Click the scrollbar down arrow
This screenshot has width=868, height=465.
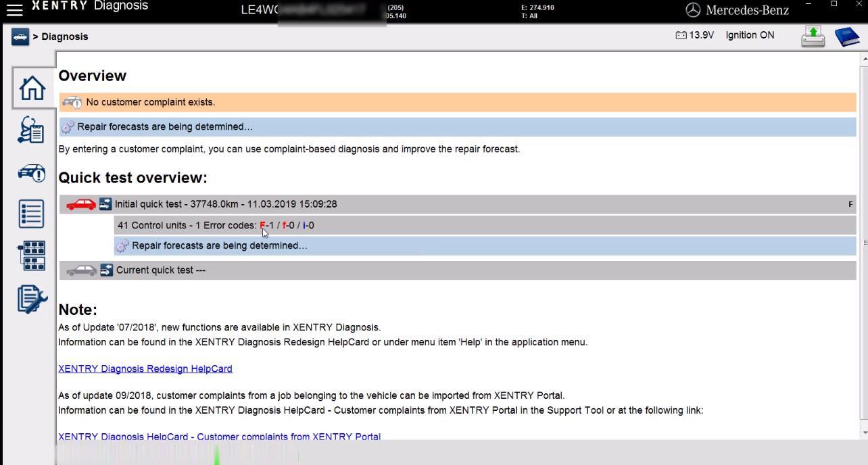point(864,433)
